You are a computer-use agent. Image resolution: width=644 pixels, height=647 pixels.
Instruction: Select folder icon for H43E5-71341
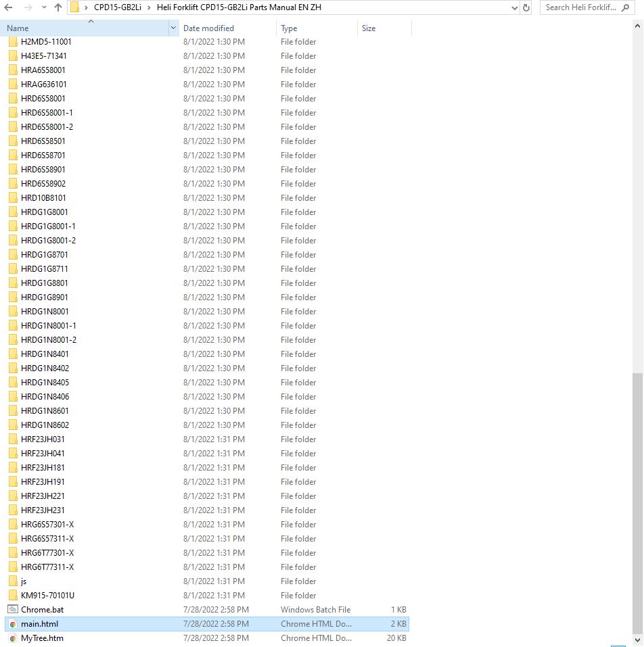13,55
